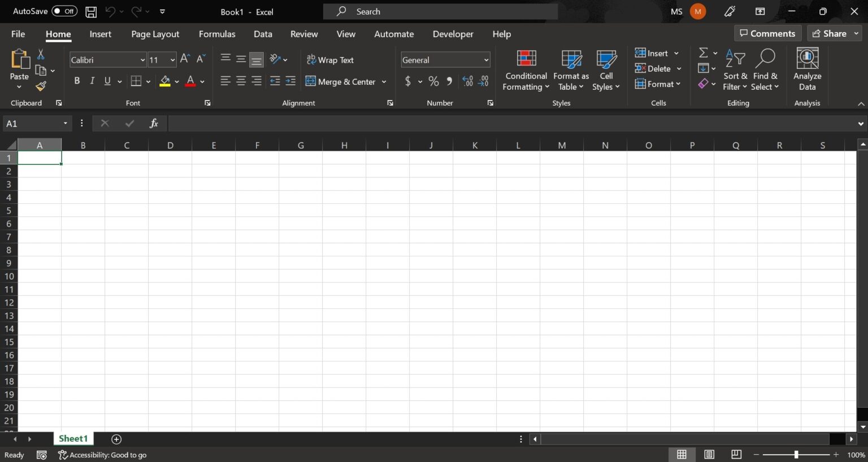
Task: Click the Increase Decimal icon
Action: click(x=467, y=81)
